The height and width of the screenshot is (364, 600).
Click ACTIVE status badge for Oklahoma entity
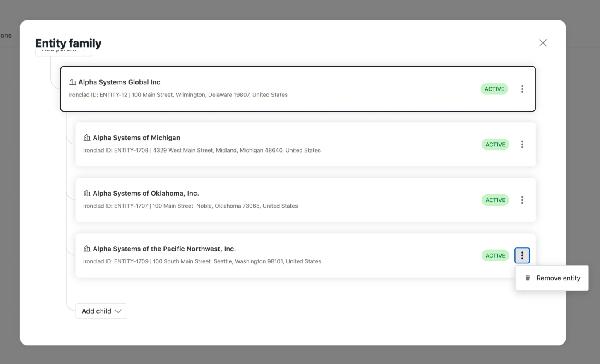[x=495, y=200]
